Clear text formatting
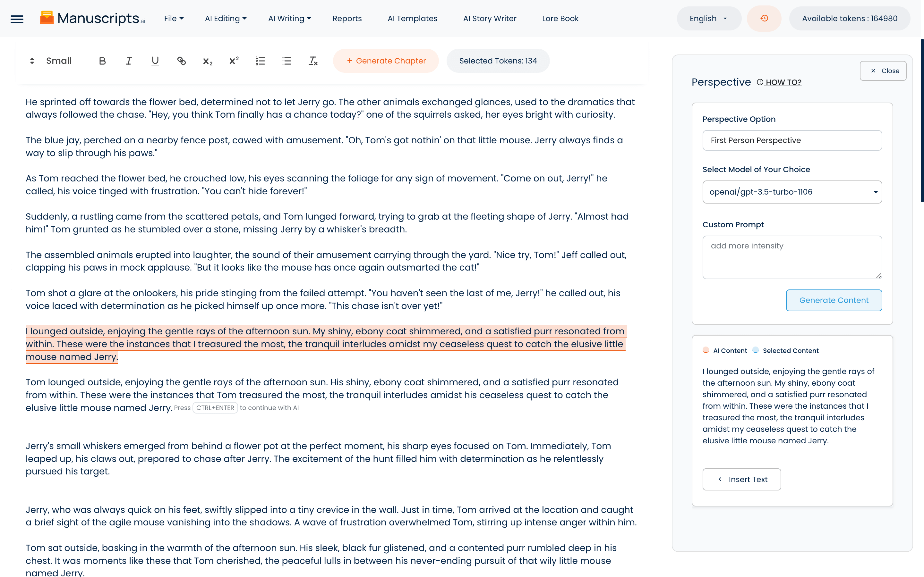924x577 pixels. (313, 61)
